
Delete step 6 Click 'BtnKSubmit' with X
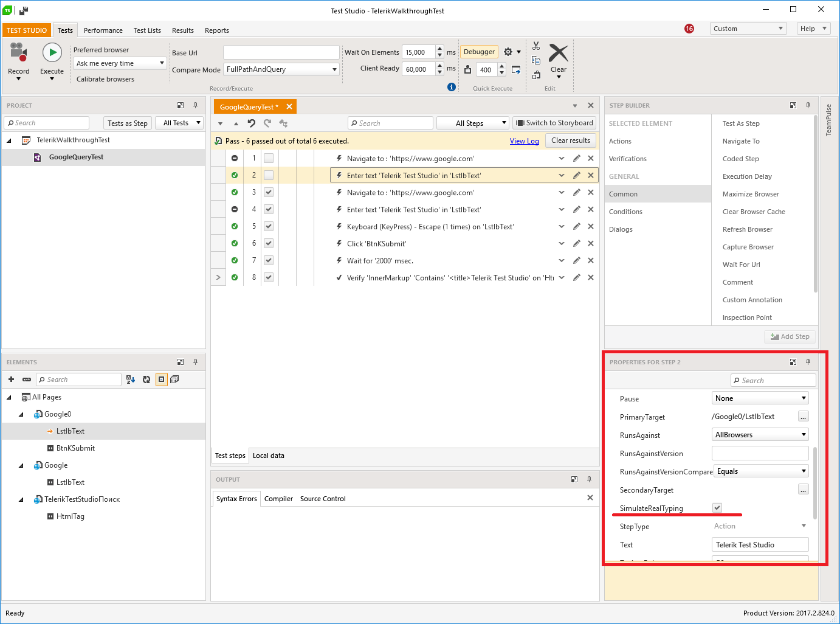(x=591, y=243)
